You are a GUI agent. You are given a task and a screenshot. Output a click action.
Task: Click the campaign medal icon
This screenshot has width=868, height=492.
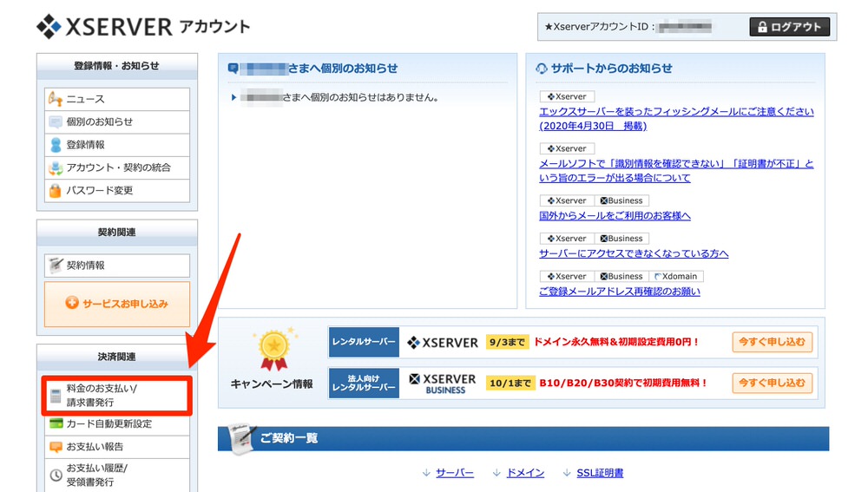[x=274, y=349]
